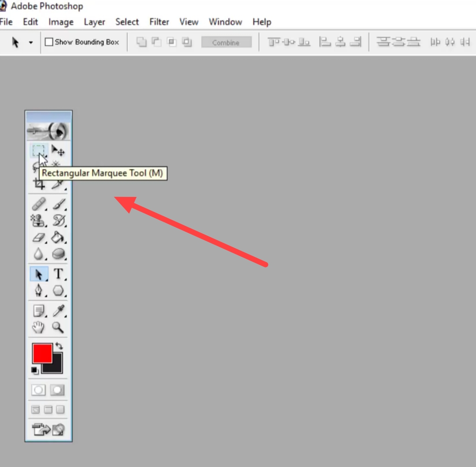Click Exclude overlapping shape areas icon

[x=187, y=42]
